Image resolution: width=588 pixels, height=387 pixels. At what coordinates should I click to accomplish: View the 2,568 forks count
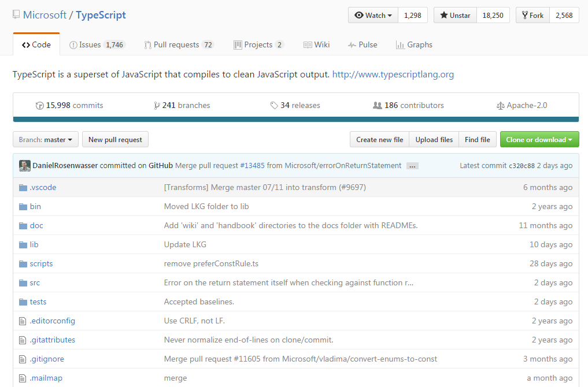coord(564,16)
